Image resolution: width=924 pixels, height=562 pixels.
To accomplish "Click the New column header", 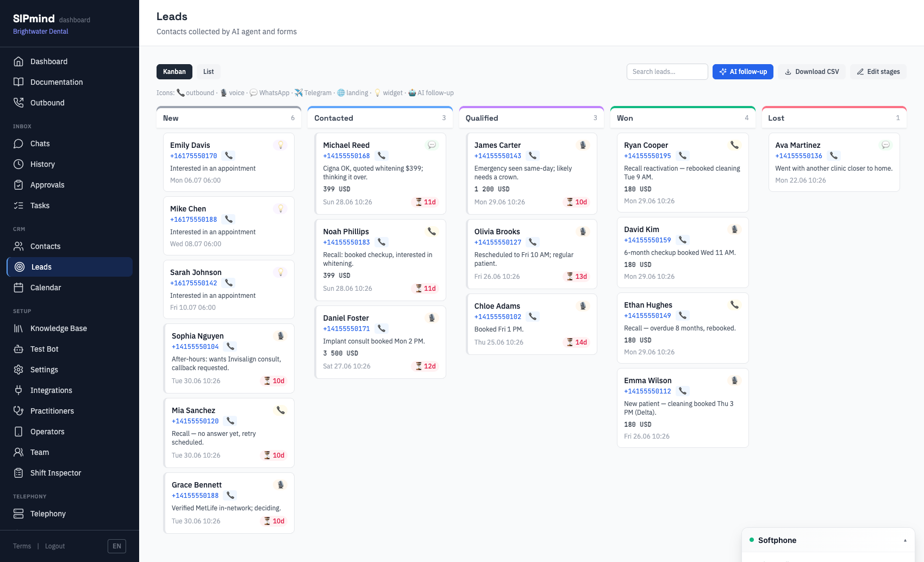I will (229, 118).
